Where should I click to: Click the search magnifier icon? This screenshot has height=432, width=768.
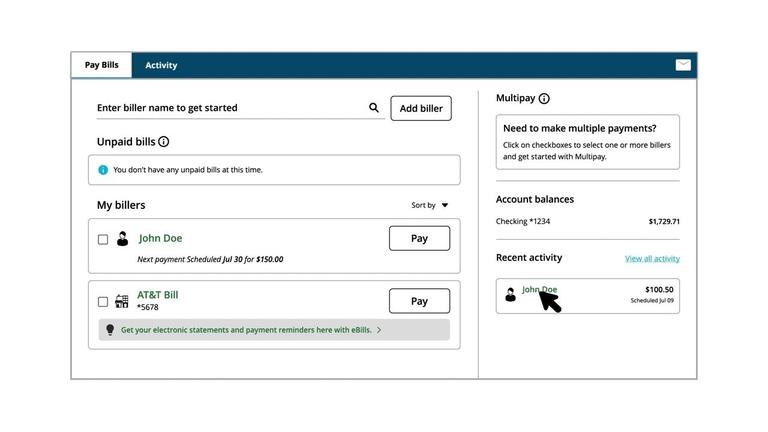click(374, 107)
